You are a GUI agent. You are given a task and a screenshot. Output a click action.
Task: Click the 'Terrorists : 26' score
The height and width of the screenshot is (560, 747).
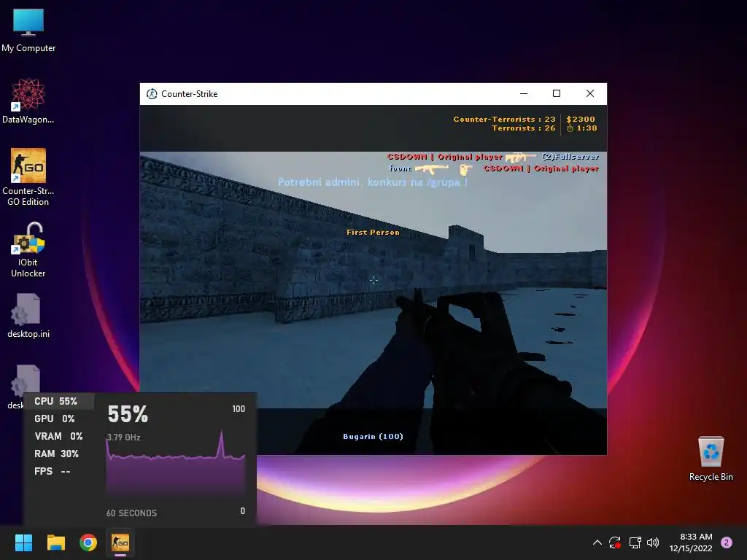click(524, 128)
